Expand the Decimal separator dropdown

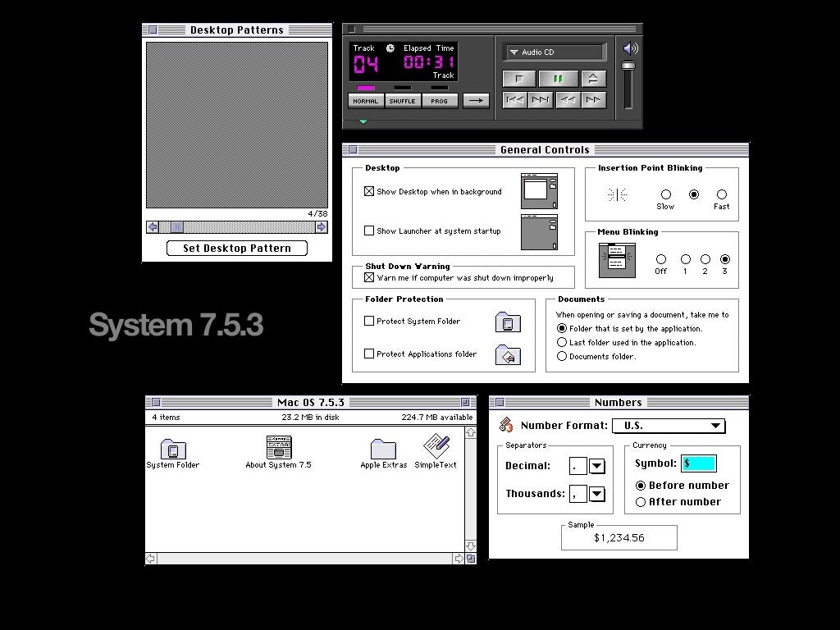click(597, 466)
